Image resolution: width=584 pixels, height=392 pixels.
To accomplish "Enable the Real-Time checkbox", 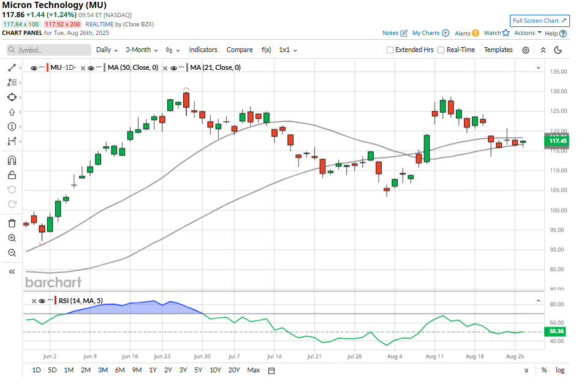I will click(x=441, y=50).
